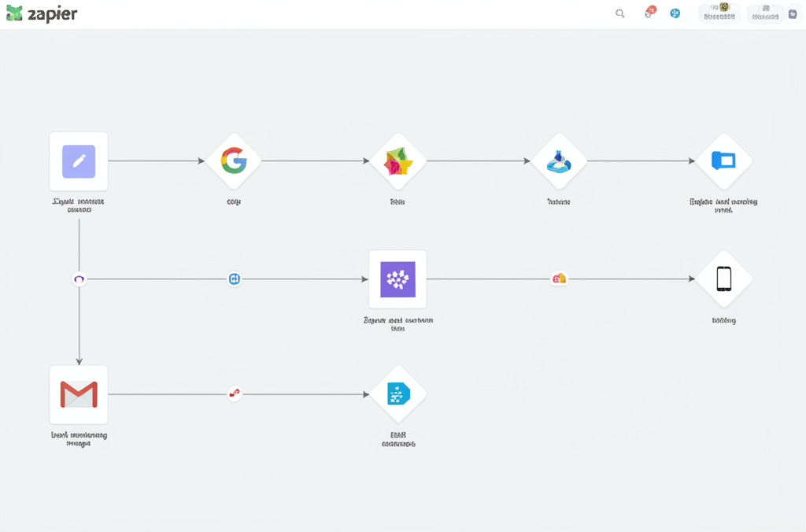Click the round blue icon in header
This screenshot has height=532, width=806.
(x=675, y=13)
